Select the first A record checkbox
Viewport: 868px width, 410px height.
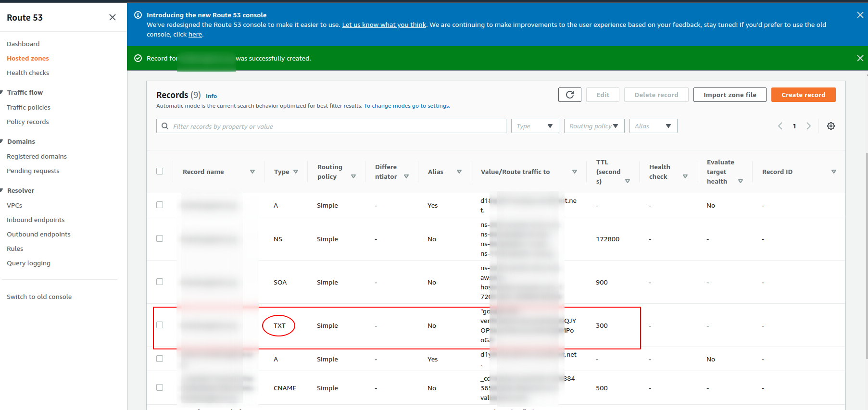pyautogui.click(x=160, y=205)
